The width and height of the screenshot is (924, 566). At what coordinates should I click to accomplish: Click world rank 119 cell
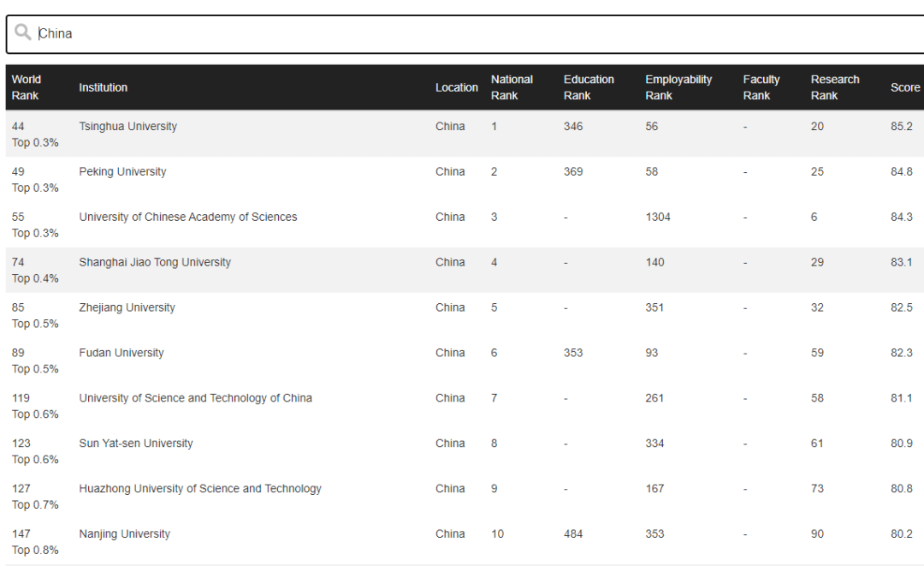click(21, 398)
